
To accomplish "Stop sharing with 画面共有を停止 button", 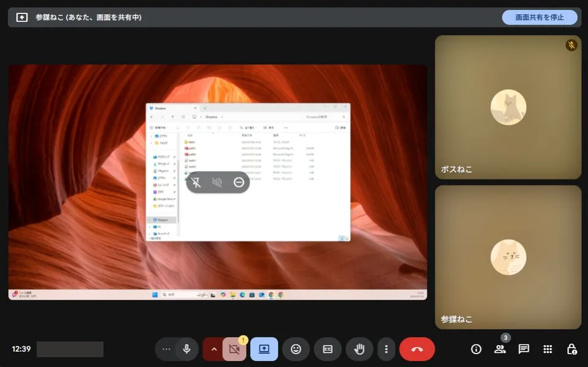I will point(539,17).
